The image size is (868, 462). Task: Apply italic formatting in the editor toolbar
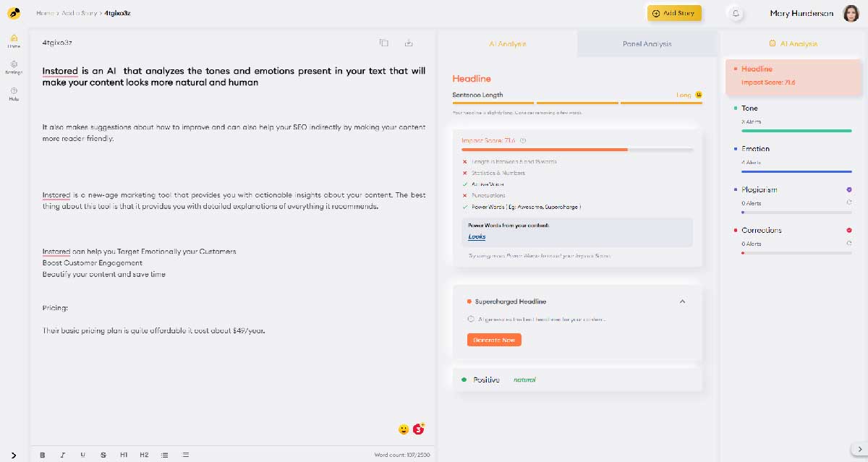[63, 455]
